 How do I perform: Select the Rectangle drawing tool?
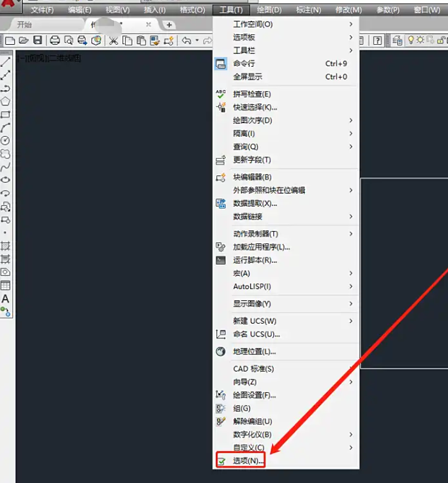click(x=6, y=115)
